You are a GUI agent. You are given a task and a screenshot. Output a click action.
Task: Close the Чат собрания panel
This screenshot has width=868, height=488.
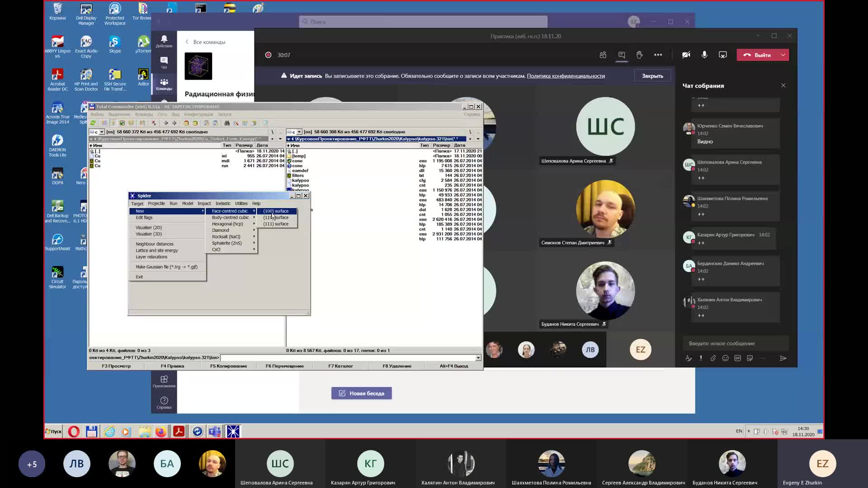783,85
